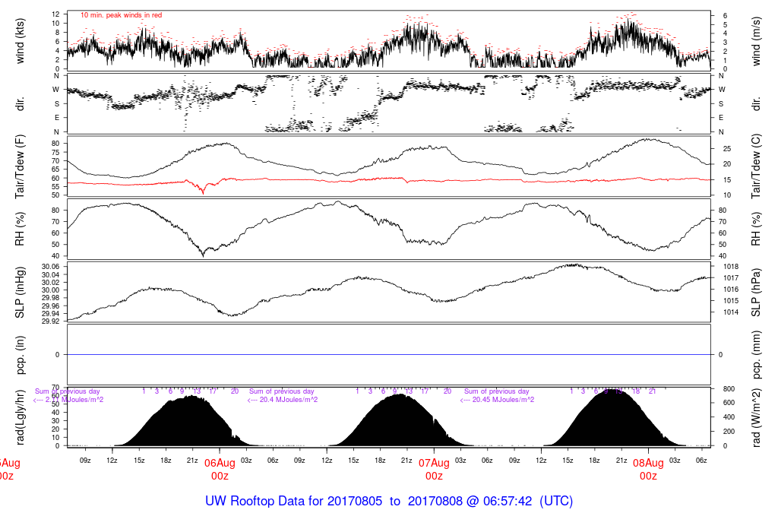Click the '30.04' tick on the SLP axis

click(x=51, y=275)
